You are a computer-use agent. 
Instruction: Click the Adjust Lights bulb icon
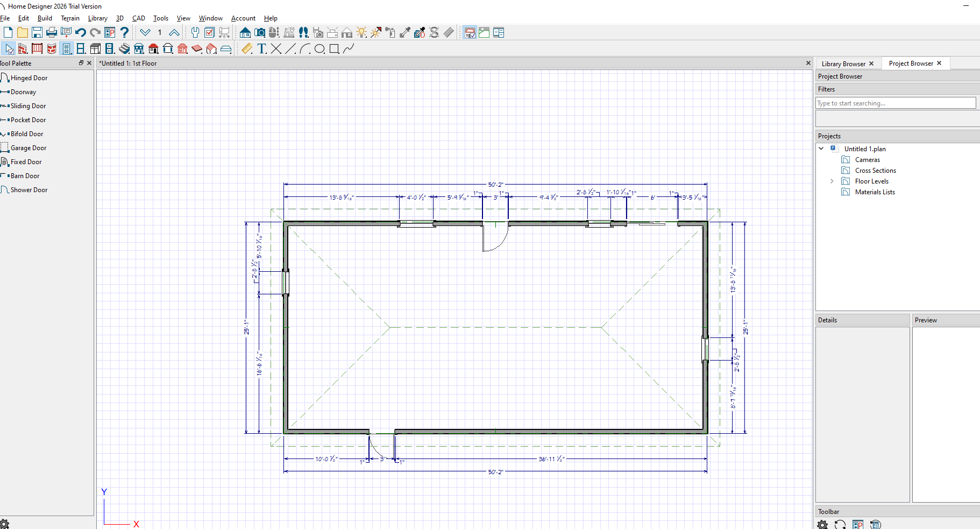[361, 33]
